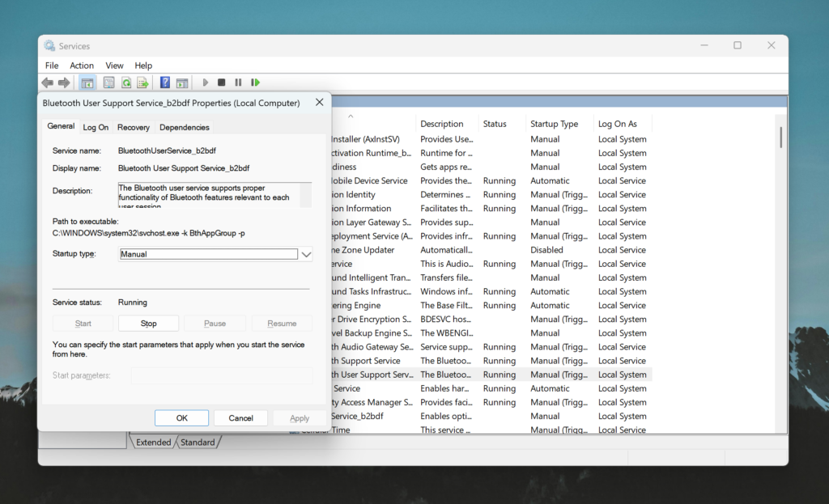Click the Start button under Service status
Image resolution: width=829 pixels, height=504 pixels.
coord(83,324)
